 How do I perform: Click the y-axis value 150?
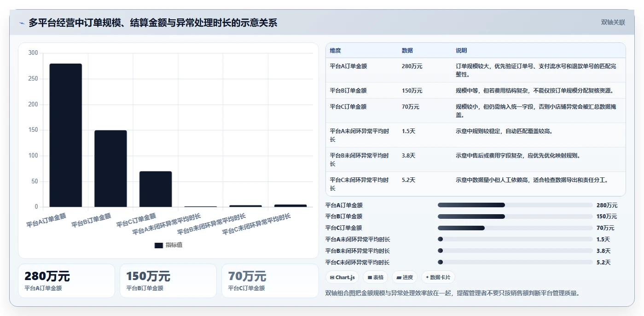point(33,130)
